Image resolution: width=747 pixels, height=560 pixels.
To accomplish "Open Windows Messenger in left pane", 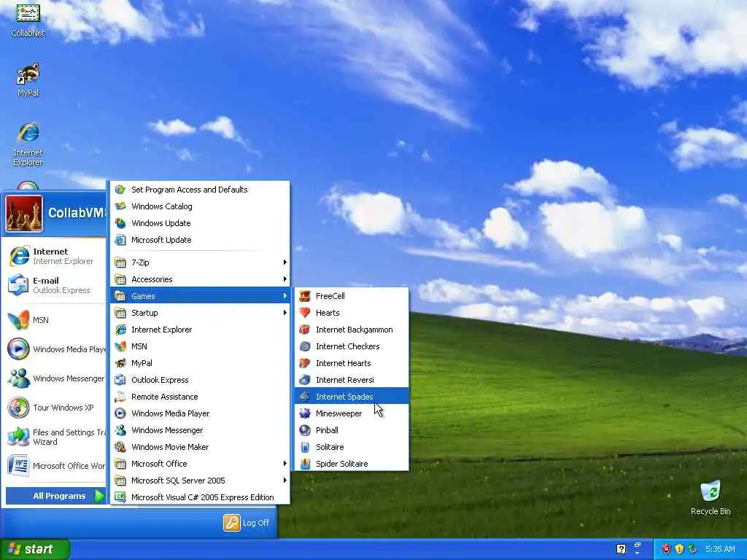I will (x=54, y=378).
